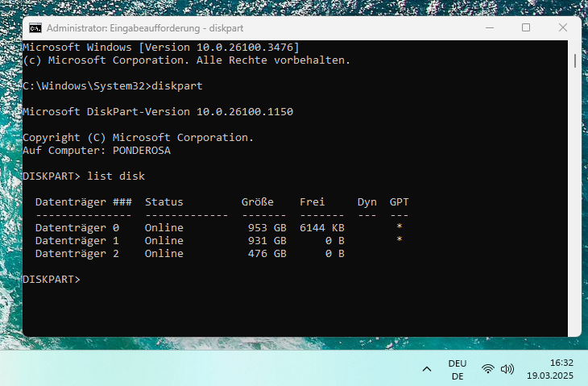Screen dimensions: 588x386
Task: Open the DEU DE language switcher
Action: coord(458,370)
